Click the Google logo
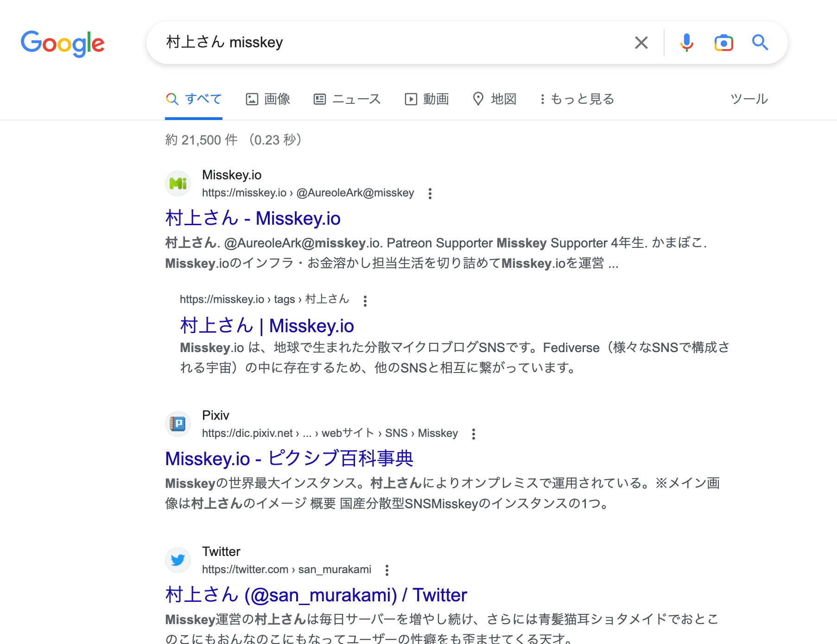 (63, 44)
